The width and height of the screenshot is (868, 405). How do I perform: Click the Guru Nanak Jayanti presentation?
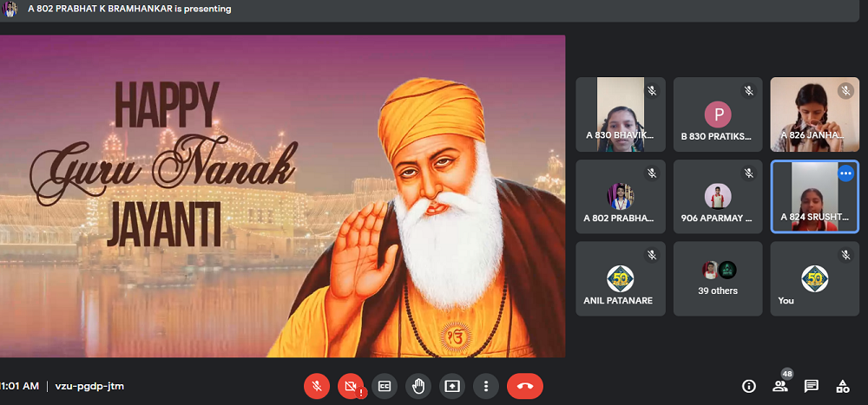282,196
